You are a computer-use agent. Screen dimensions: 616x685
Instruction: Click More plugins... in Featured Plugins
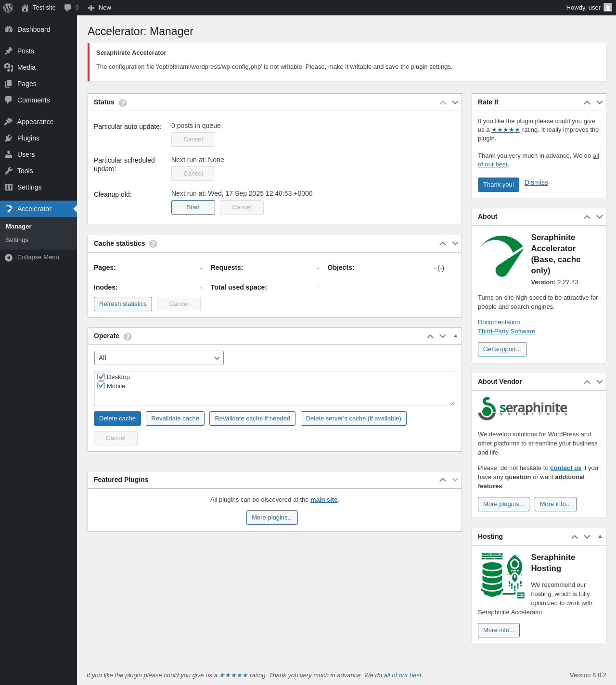pos(272,518)
